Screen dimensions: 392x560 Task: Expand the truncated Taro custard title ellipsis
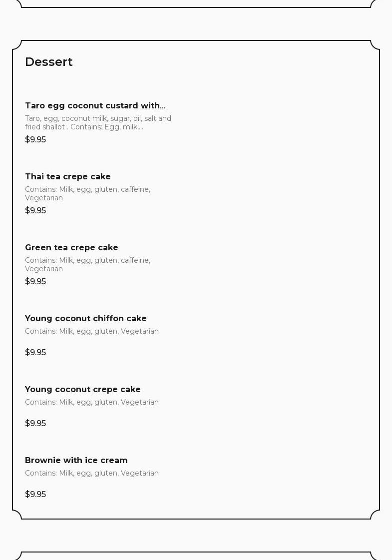tap(163, 106)
